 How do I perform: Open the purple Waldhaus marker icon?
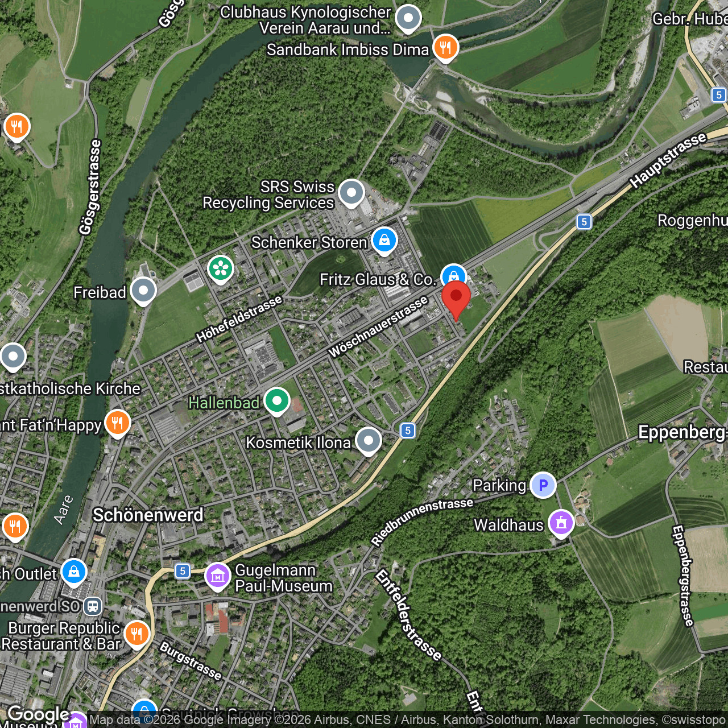561,524
